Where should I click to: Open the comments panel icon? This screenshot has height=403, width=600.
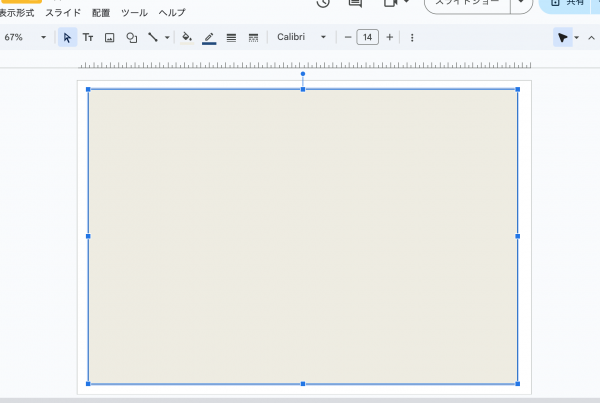click(355, 3)
